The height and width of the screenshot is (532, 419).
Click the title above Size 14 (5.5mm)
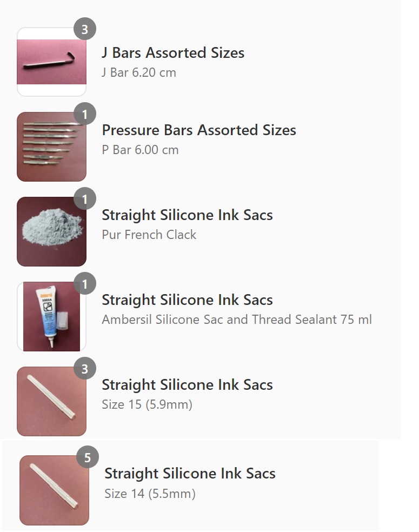tap(190, 474)
